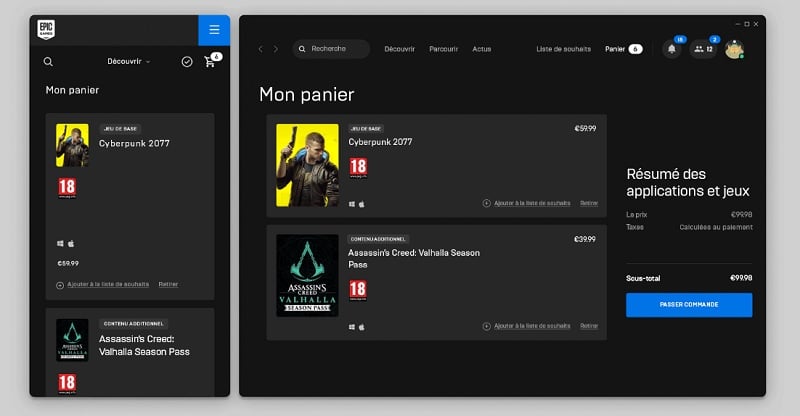The width and height of the screenshot is (800, 416).
Task: Open the shopping cart icon in mobile view
Action: (212, 60)
